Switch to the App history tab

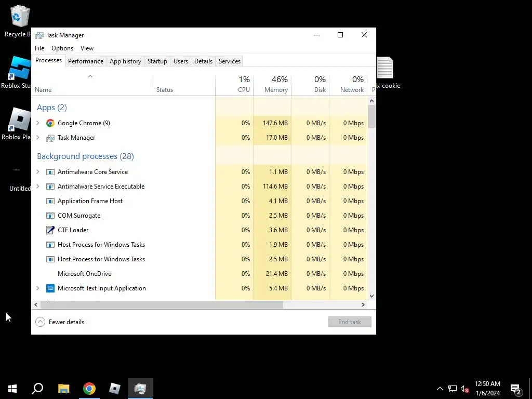125,61
